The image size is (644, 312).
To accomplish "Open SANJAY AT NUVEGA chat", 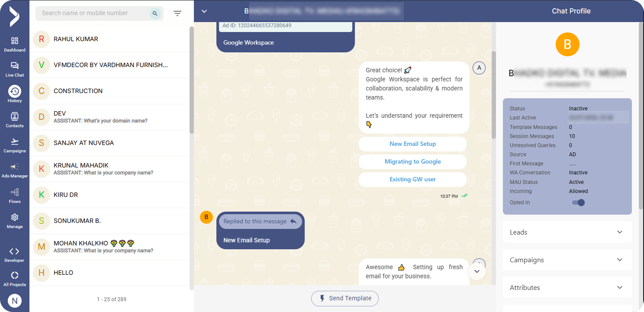I will pyautogui.click(x=109, y=143).
